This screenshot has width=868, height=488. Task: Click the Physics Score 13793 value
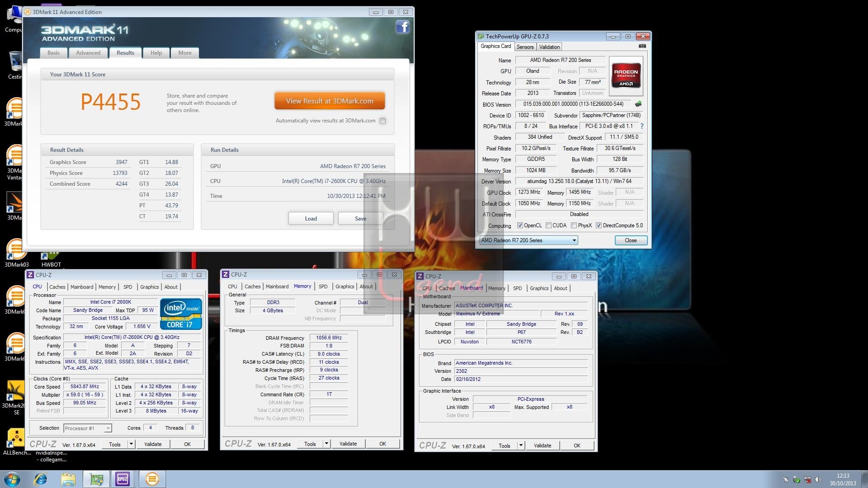(x=120, y=173)
